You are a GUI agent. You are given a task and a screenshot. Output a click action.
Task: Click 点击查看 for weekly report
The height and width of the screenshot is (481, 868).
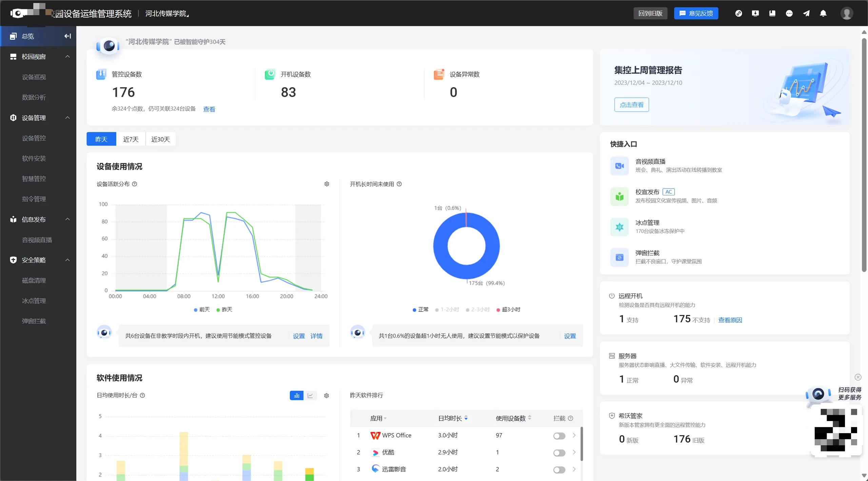click(632, 104)
